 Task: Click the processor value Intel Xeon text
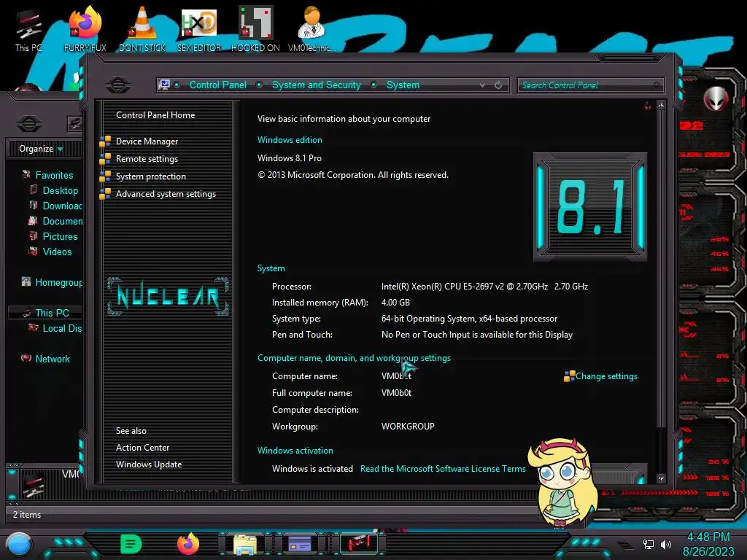coord(484,287)
